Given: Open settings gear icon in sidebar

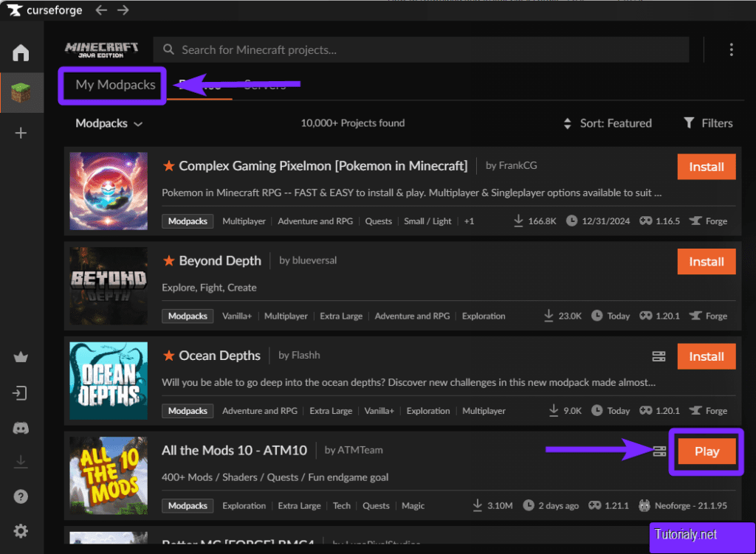Looking at the screenshot, I should 21,531.
